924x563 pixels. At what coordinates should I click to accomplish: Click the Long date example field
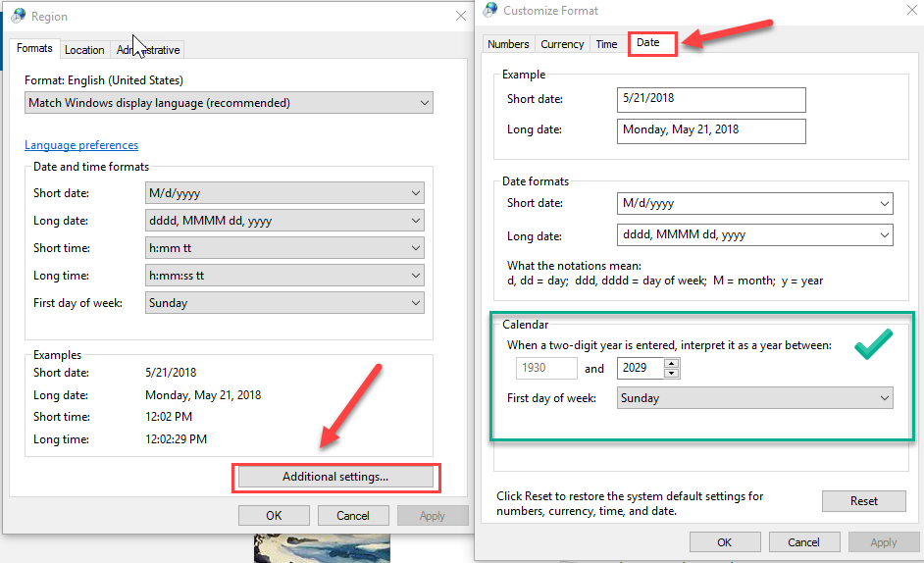click(711, 130)
